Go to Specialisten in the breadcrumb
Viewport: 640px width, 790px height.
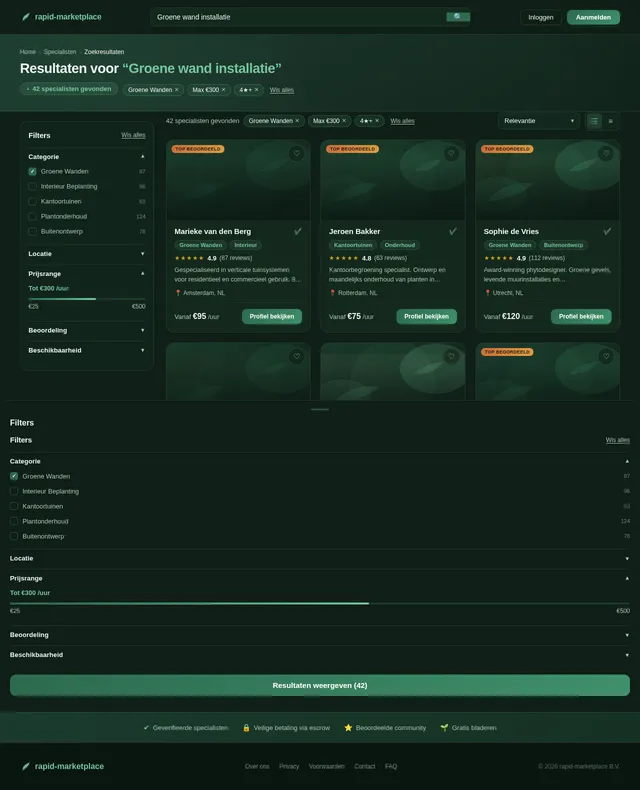59,52
